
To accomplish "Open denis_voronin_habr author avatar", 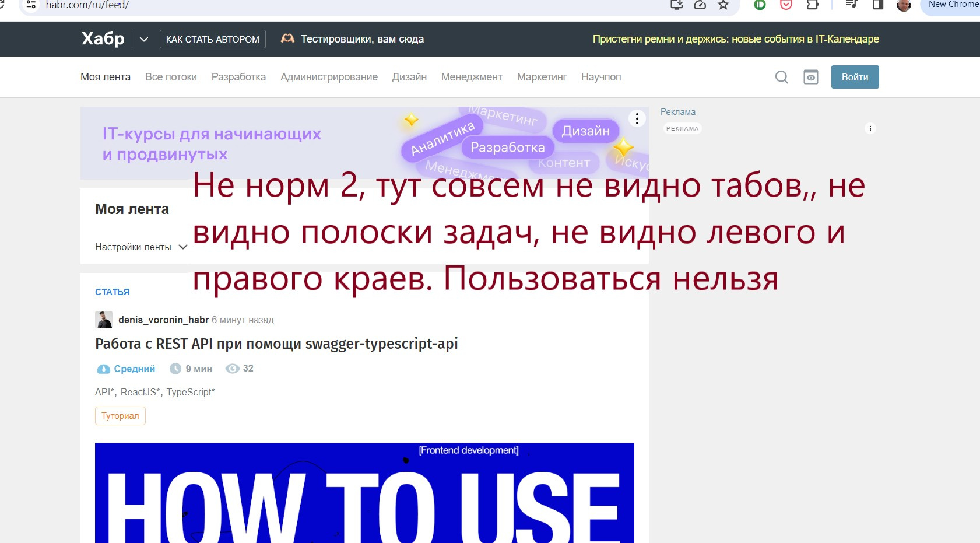I will click(104, 320).
